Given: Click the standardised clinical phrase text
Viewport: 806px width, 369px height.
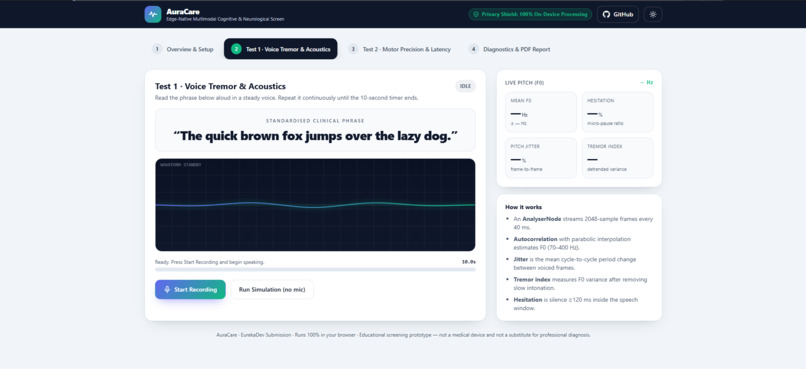Looking at the screenshot, I should pyautogui.click(x=315, y=136).
